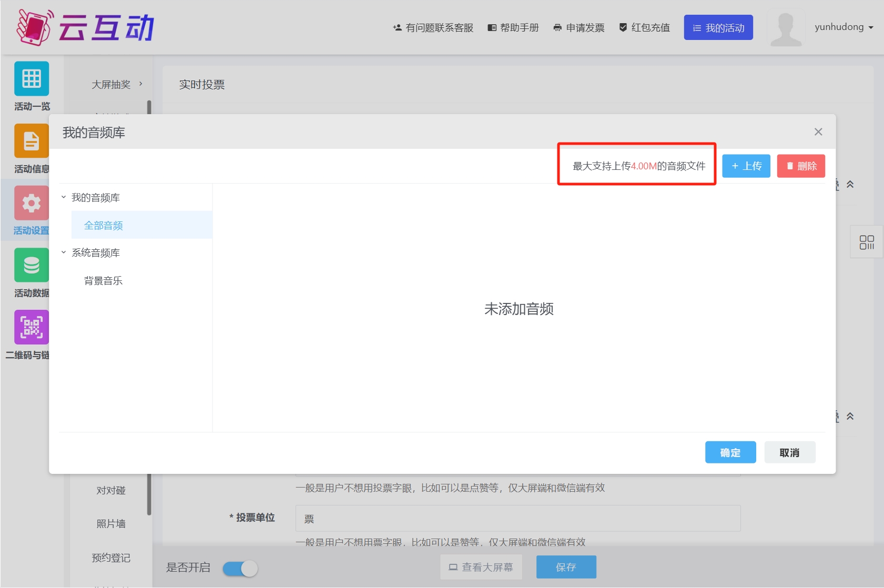
Task: Select 预约登记 in side menu
Action: [111, 557]
